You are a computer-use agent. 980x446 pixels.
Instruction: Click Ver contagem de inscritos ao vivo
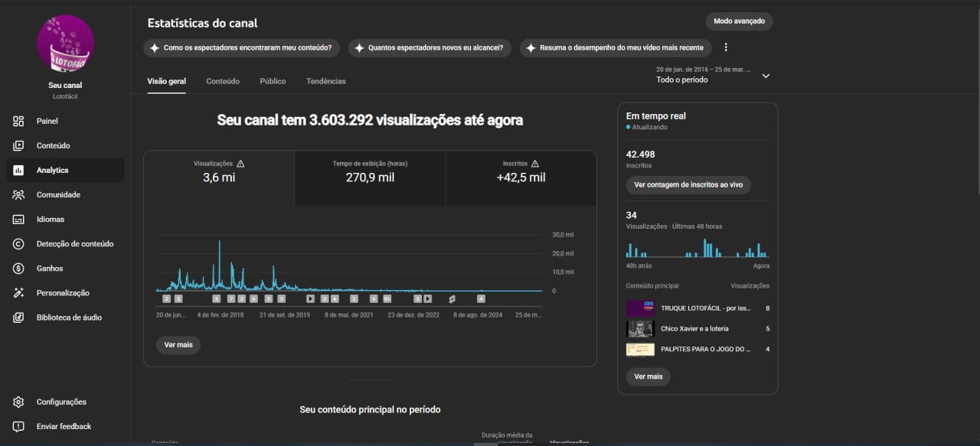pos(688,185)
